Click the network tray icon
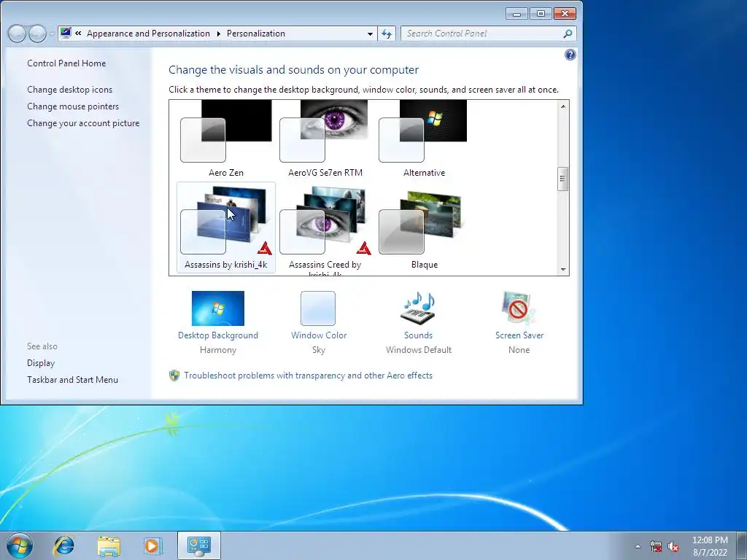 click(x=656, y=546)
